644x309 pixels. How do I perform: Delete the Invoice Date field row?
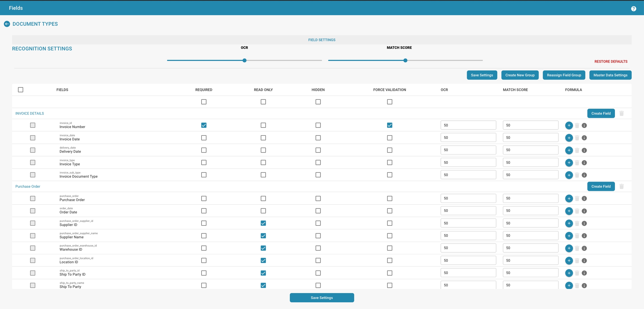point(577,138)
